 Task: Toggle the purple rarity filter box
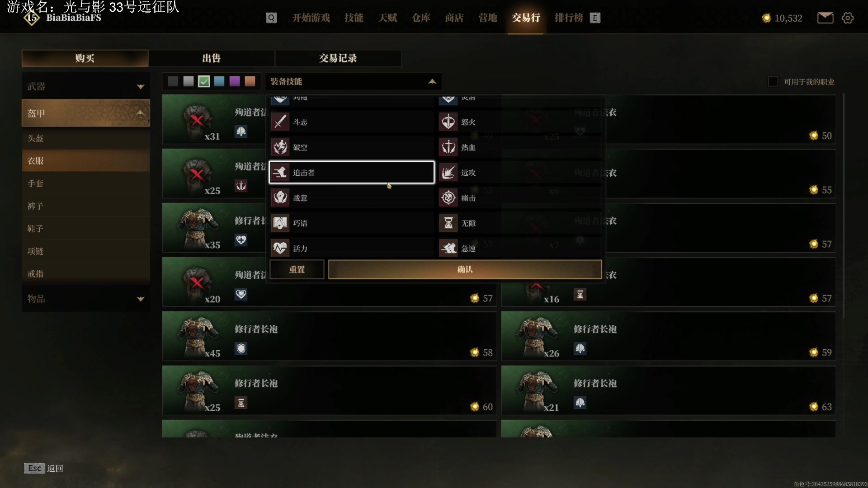point(235,81)
